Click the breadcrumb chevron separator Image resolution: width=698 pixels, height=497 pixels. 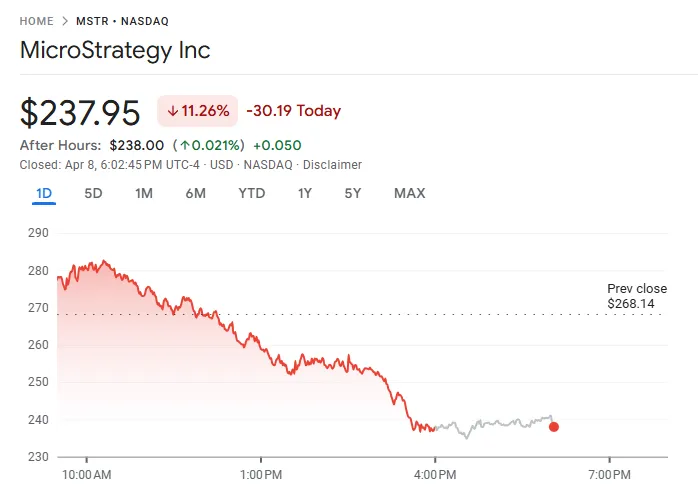pyautogui.click(x=65, y=20)
